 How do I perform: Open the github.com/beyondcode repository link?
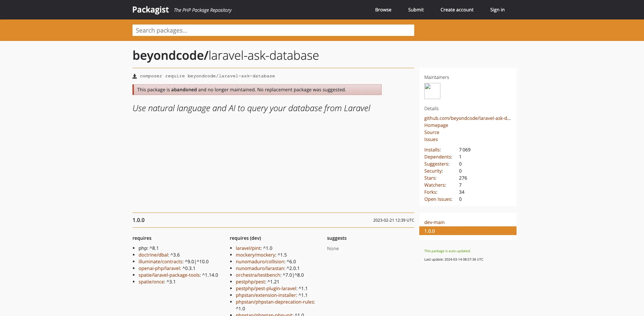pos(467,118)
